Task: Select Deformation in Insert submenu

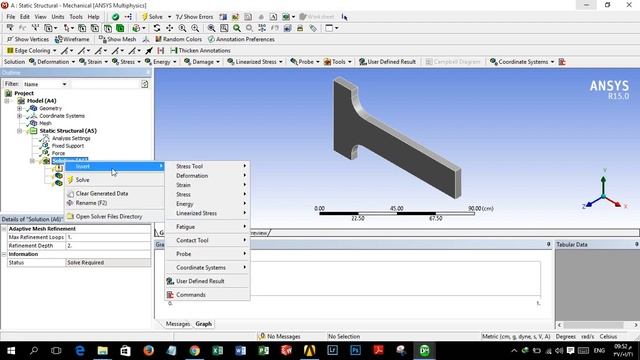Action: coord(207,176)
